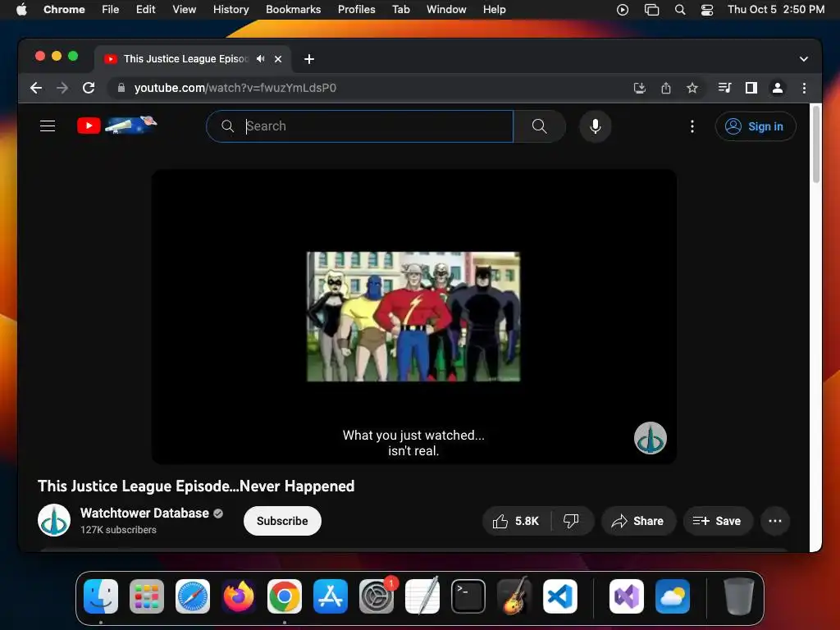Share this page icon in address bar

[x=666, y=88]
